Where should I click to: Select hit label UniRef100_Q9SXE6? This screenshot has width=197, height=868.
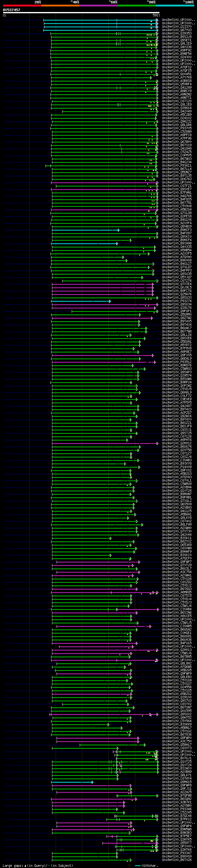pyautogui.click(x=177, y=338)
